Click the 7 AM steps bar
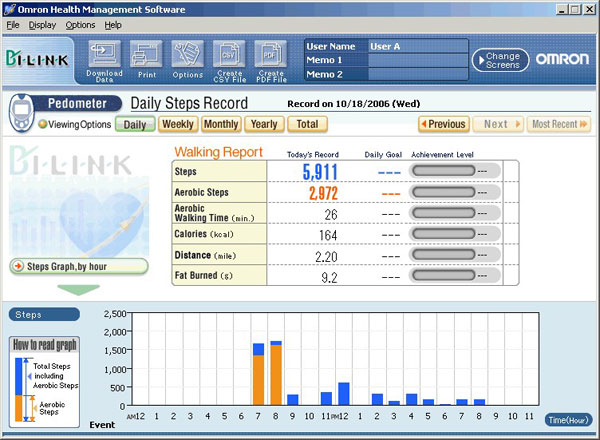Screen dimensions: 600x440 click(x=259, y=374)
